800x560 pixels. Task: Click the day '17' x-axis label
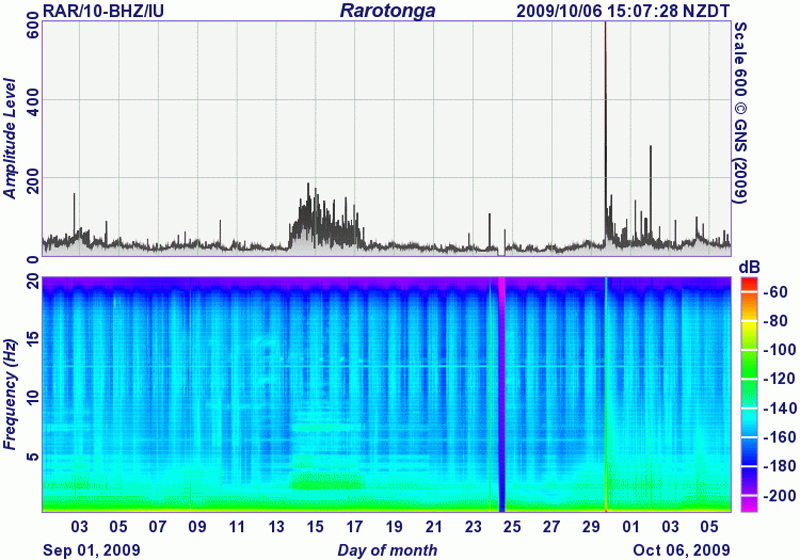[x=355, y=526]
